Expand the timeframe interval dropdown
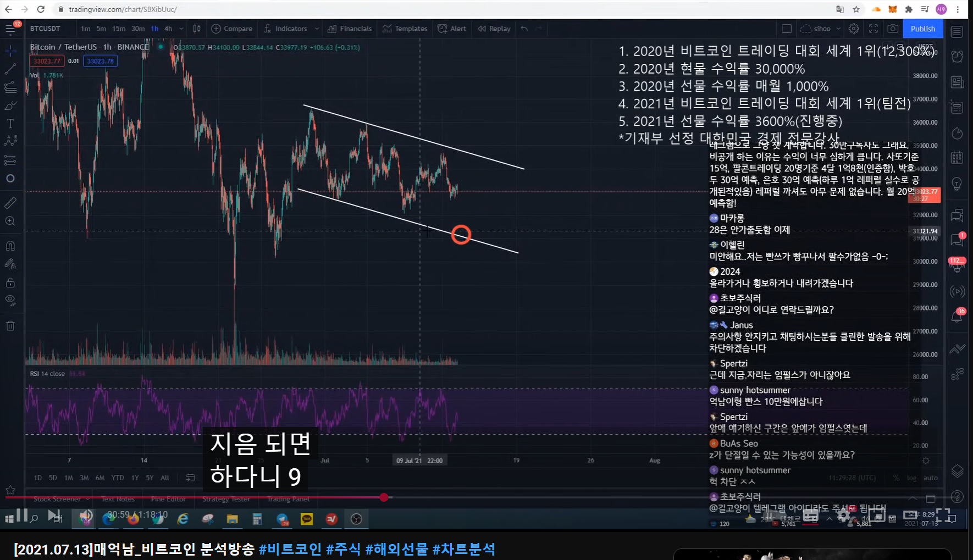This screenshot has width=973, height=560. click(x=181, y=29)
